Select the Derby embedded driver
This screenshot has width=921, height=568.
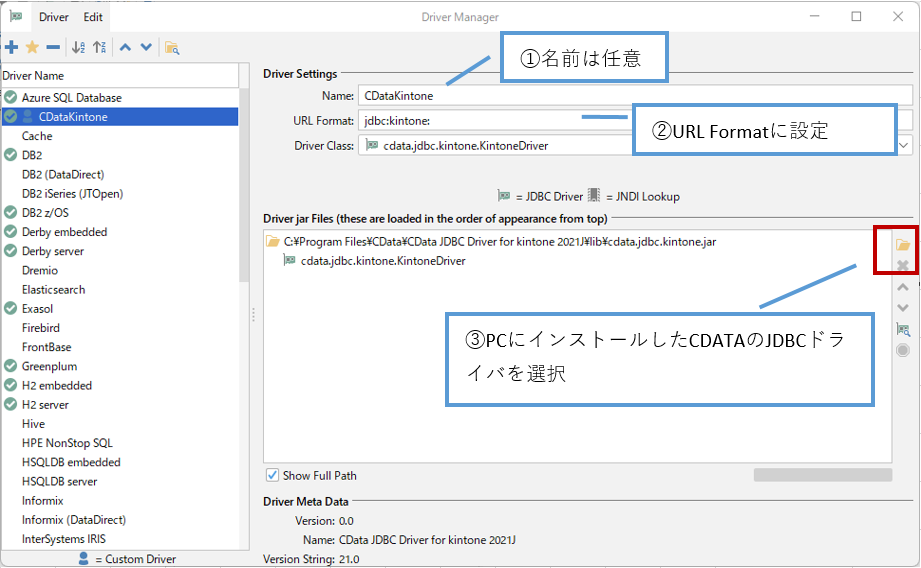coord(65,232)
